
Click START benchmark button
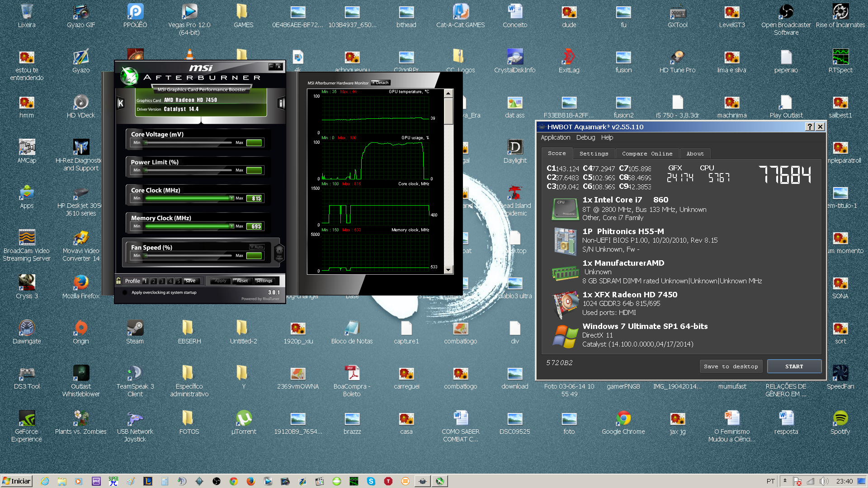(x=794, y=366)
